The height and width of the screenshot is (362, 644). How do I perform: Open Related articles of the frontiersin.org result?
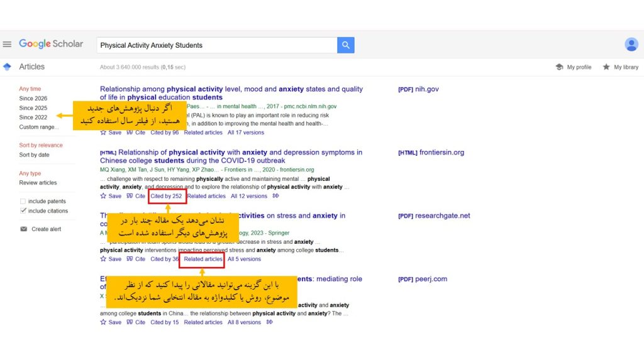[x=206, y=196]
